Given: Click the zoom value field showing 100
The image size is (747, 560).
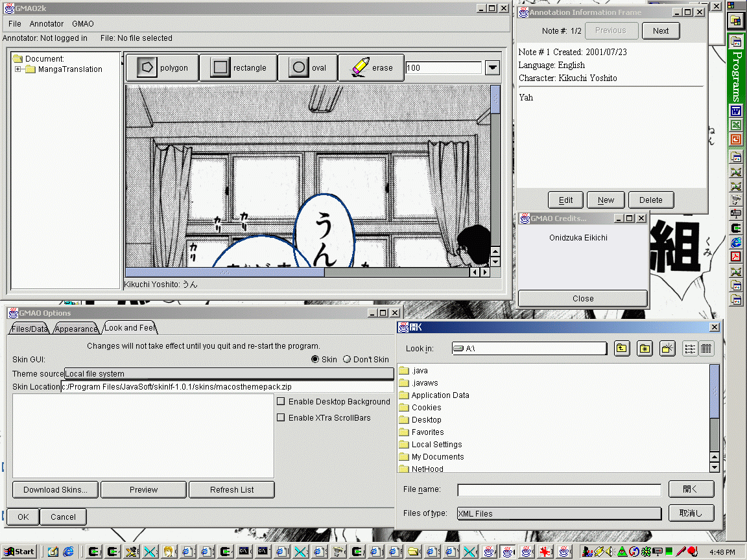Looking at the screenshot, I should (x=444, y=67).
